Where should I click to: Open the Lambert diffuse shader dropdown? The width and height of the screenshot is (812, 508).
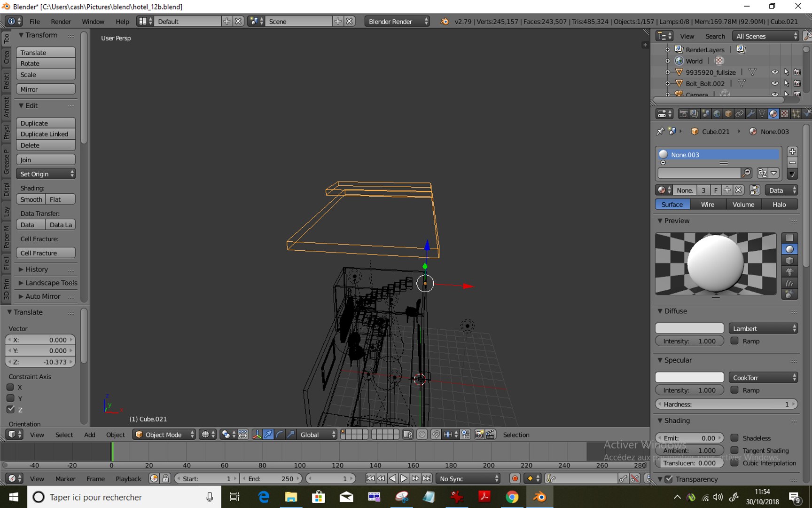pos(763,328)
